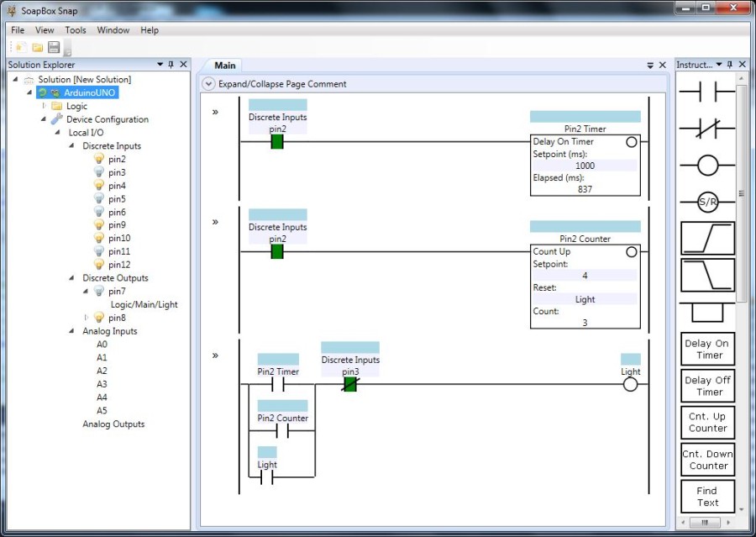
Task: Click the Save toolbar icon
Action: pyautogui.click(x=53, y=47)
